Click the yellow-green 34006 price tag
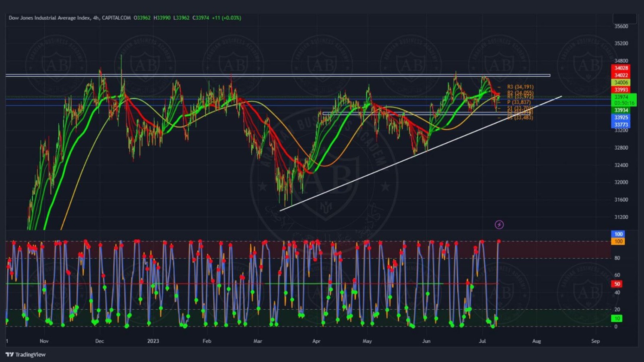 click(621, 82)
